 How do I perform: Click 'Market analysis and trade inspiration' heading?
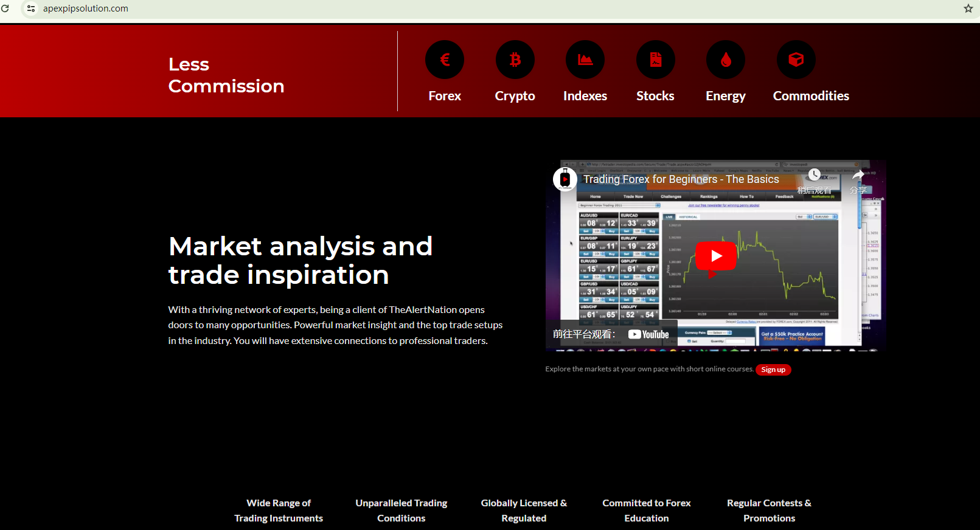pos(301,260)
